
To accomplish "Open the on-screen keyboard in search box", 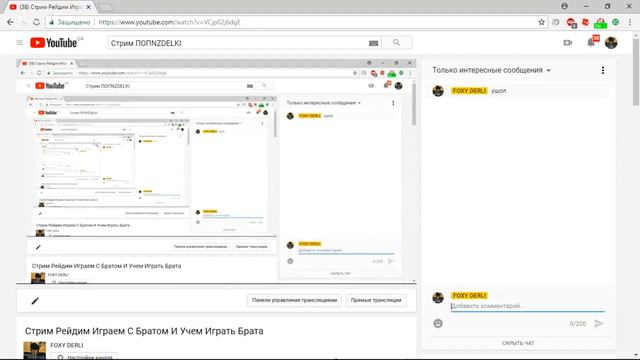I will [x=373, y=43].
